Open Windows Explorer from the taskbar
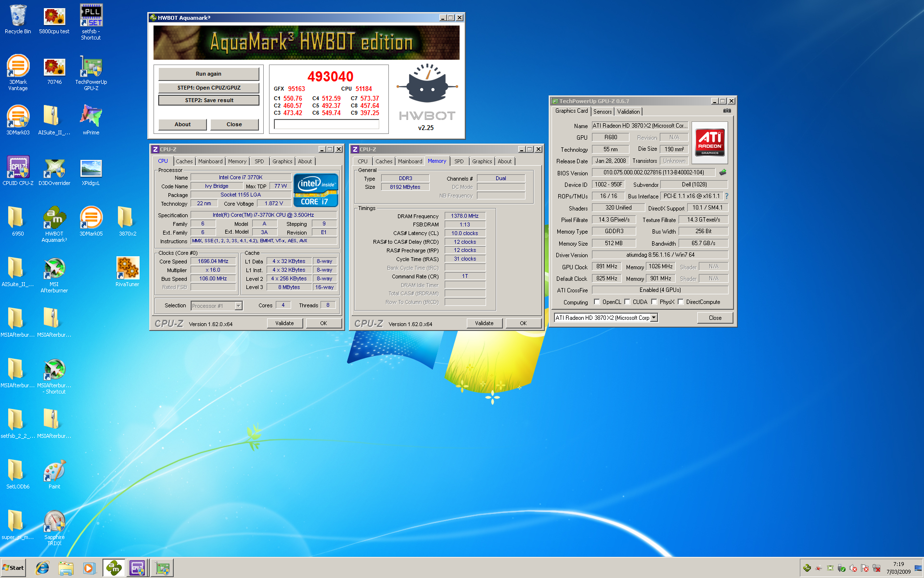The image size is (924, 578). [65, 568]
